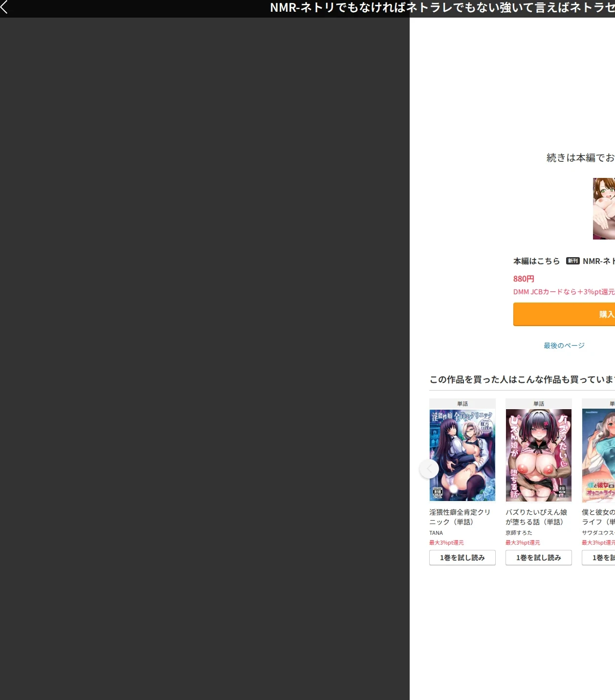
Task: Click the 僕と彼女の title text
Action: (x=598, y=517)
